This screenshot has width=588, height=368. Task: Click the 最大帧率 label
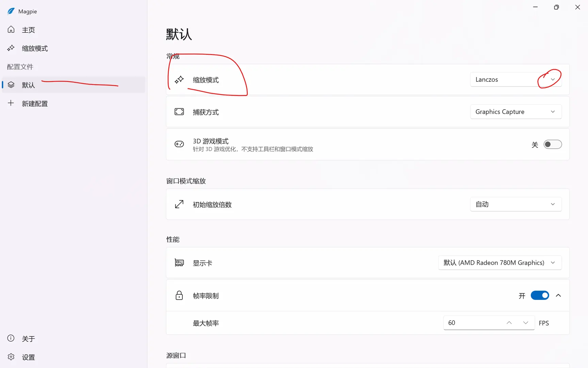tap(206, 323)
